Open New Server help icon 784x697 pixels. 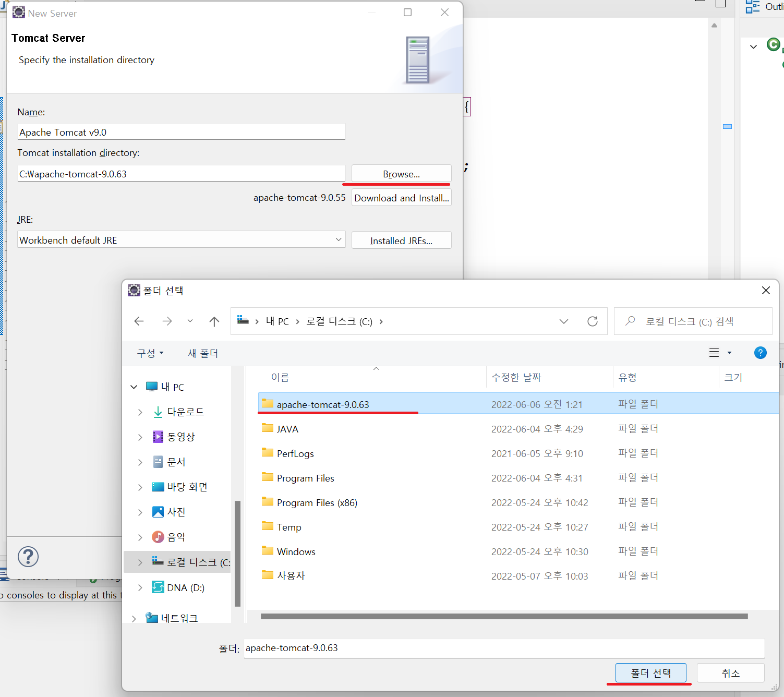(28, 557)
